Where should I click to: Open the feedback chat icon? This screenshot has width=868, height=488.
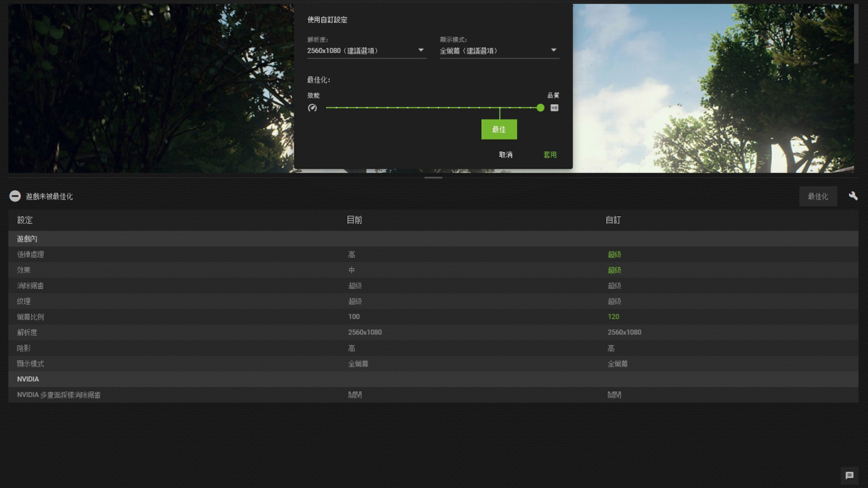[849, 475]
